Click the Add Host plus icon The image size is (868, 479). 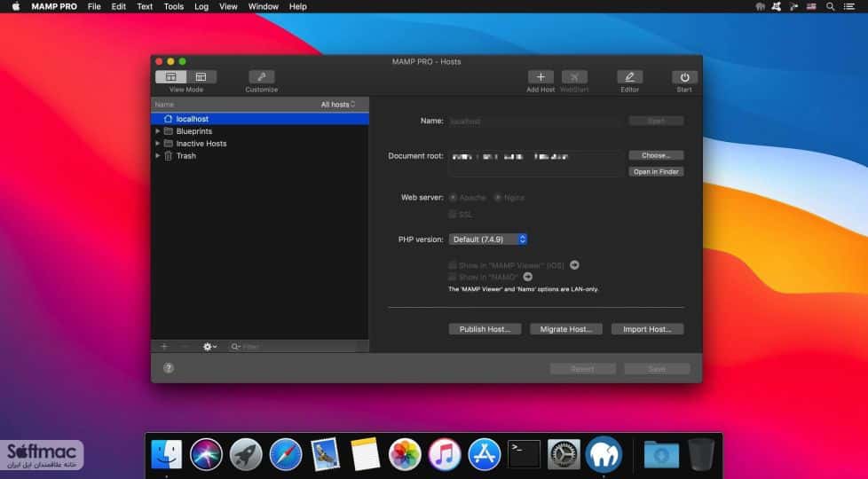(541, 77)
